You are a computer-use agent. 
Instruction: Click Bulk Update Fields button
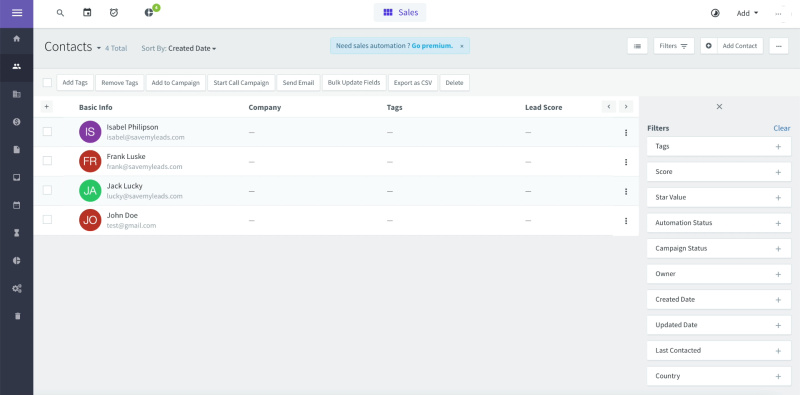354,83
